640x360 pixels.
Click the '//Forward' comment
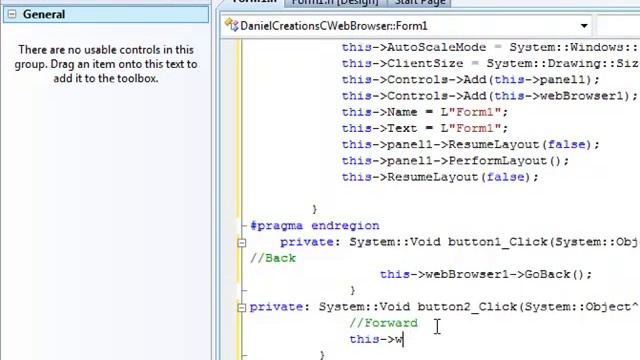click(x=384, y=323)
